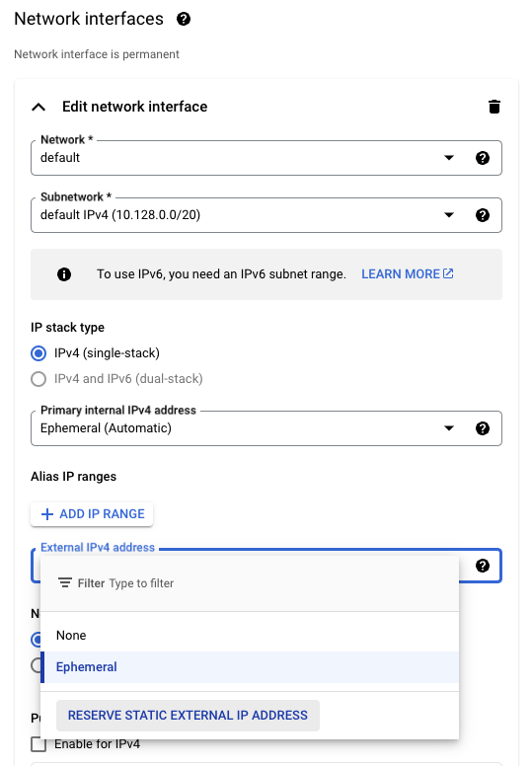Click the Edit network interface title
Screen dimensions: 532x766
tap(135, 107)
